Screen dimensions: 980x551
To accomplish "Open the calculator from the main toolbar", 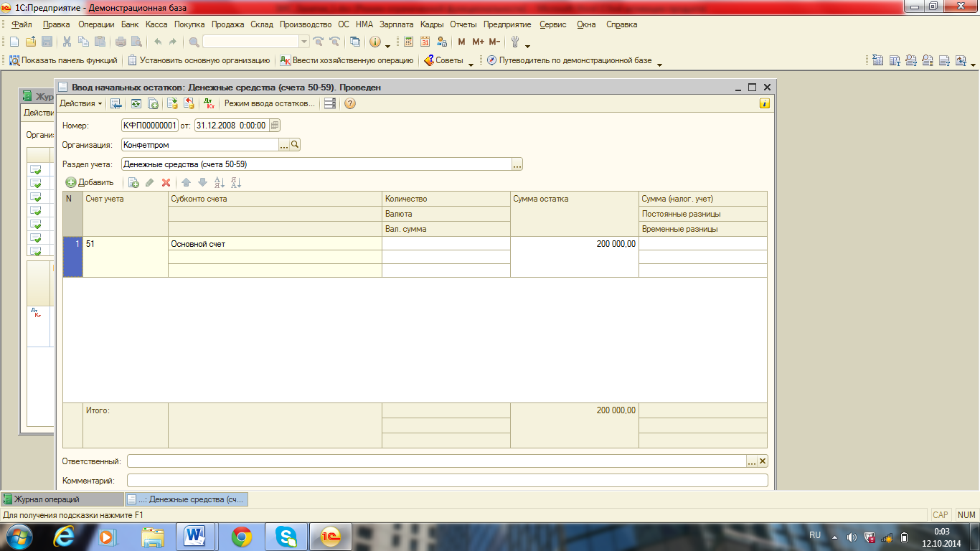I will click(409, 42).
